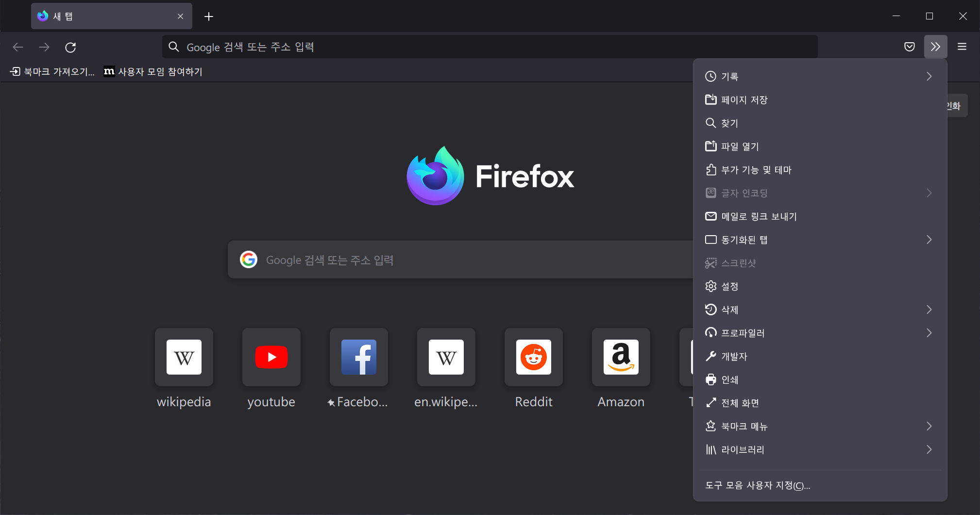
Task: Open 부가 기능 및 테마
Action: [x=820, y=170]
